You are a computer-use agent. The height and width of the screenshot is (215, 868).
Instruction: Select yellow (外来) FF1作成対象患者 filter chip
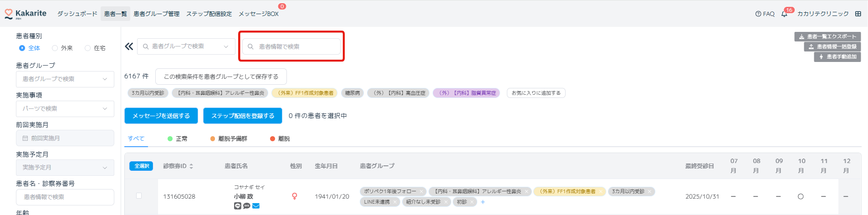(x=305, y=93)
